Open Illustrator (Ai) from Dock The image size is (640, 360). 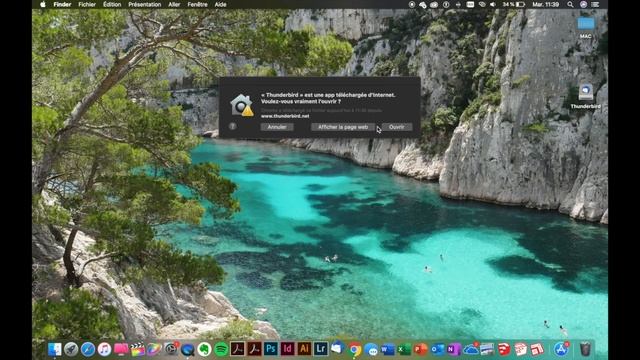pos(304,349)
